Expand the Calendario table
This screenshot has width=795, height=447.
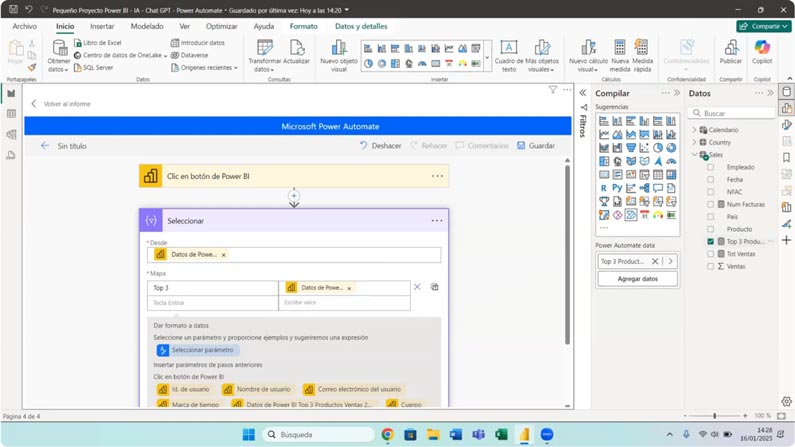pos(695,130)
